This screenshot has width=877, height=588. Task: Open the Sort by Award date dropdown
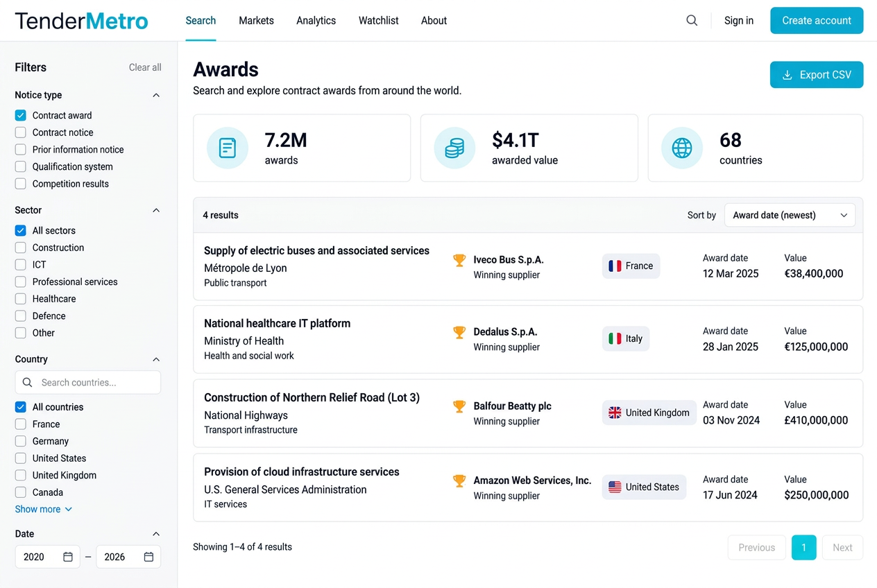[790, 215]
